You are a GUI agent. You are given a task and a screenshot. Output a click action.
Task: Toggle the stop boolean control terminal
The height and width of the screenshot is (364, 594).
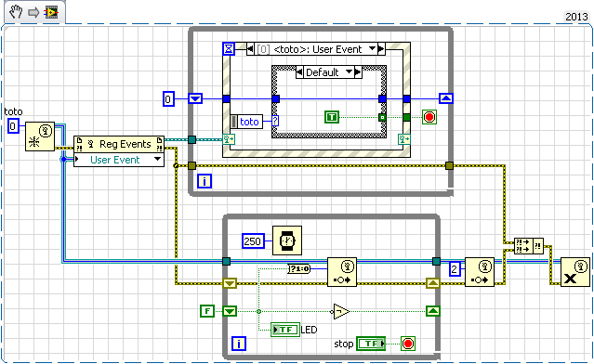point(371,344)
